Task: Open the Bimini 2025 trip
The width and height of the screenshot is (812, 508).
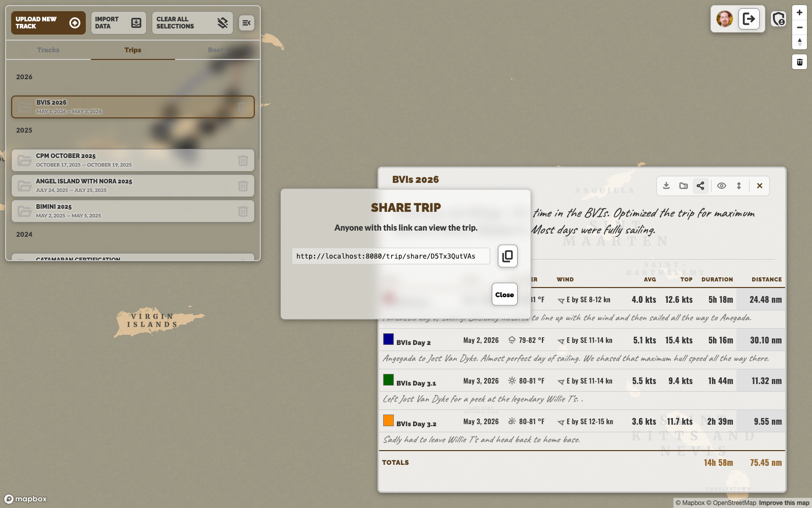Action: [133, 211]
